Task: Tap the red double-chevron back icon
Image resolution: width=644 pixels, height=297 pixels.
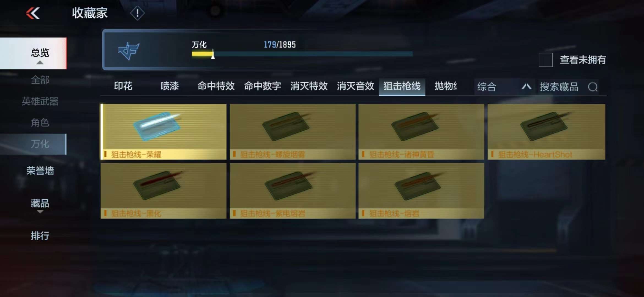Action: point(33,13)
